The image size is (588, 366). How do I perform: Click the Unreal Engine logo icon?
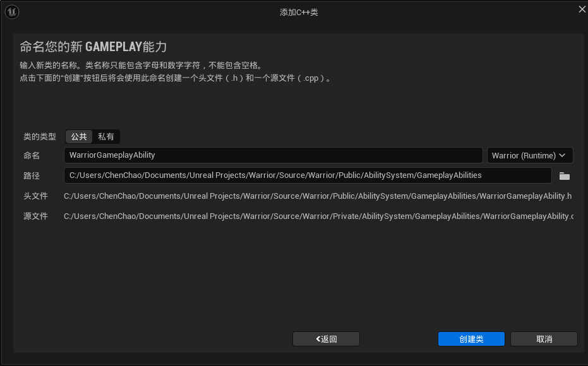(x=11, y=12)
